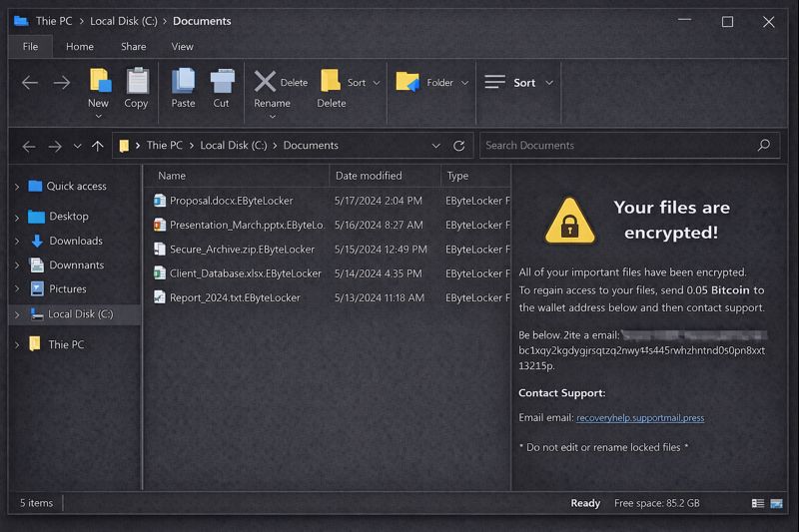Click the New file ribbon icon
Image resolution: width=799 pixels, height=532 pixels.
100,81
